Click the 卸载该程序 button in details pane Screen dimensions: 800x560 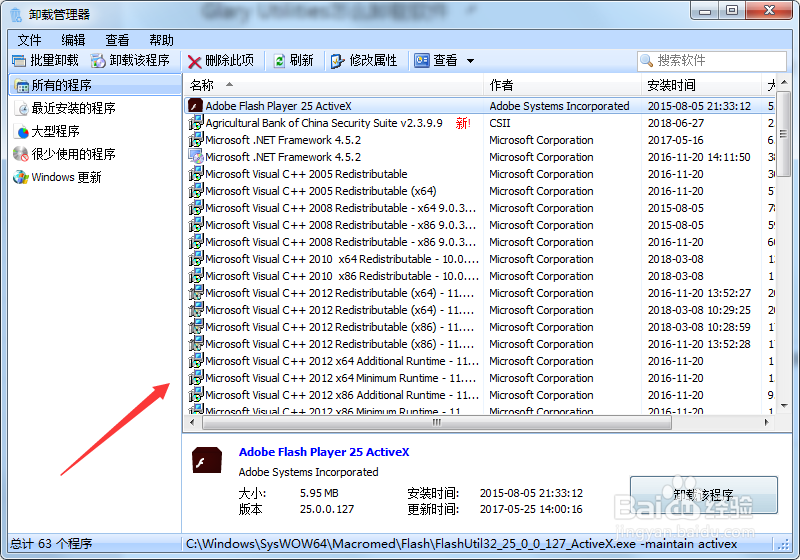704,495
